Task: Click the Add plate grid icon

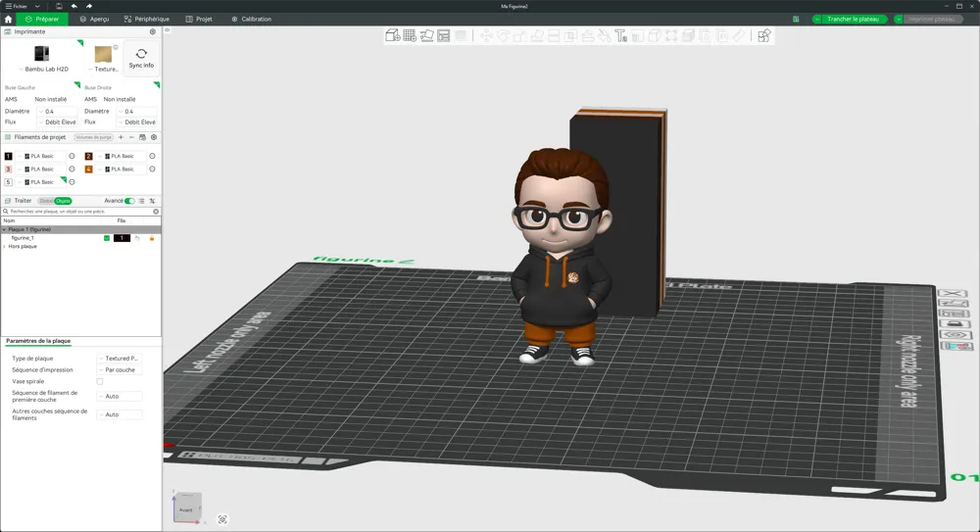Action: tap(410, 35)
